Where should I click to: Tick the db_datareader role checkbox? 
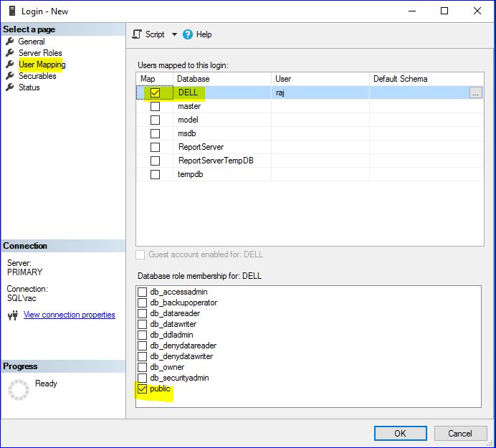[143, 313]
